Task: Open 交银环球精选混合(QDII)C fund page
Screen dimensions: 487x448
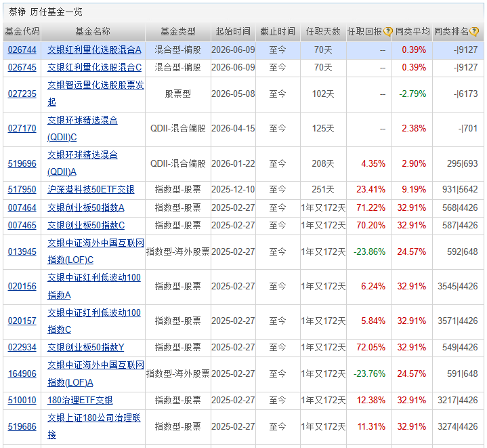Action: [x=83, y=128]
